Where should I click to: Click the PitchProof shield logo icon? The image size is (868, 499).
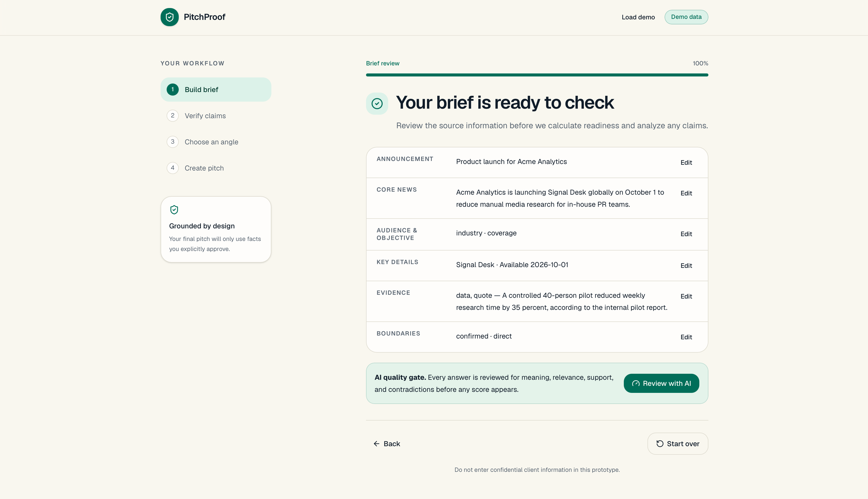coord(169,17)
